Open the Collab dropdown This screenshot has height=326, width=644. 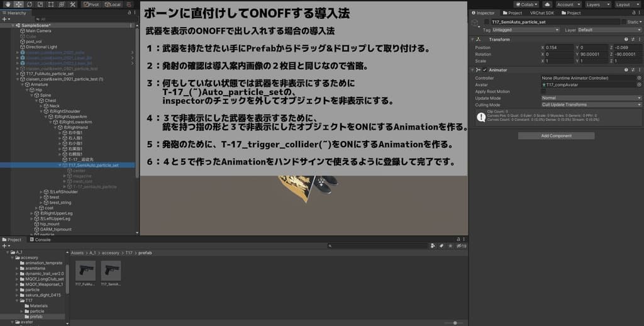pos(526,4)
